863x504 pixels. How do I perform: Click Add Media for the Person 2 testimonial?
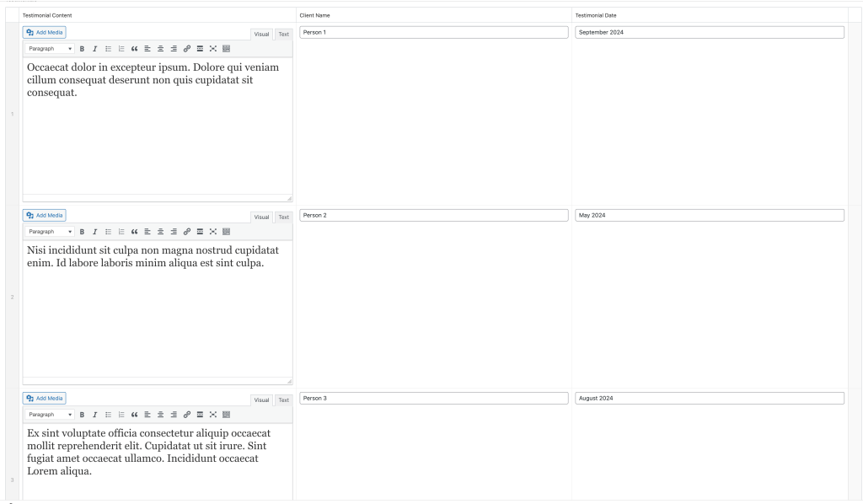tap(45, 216)
